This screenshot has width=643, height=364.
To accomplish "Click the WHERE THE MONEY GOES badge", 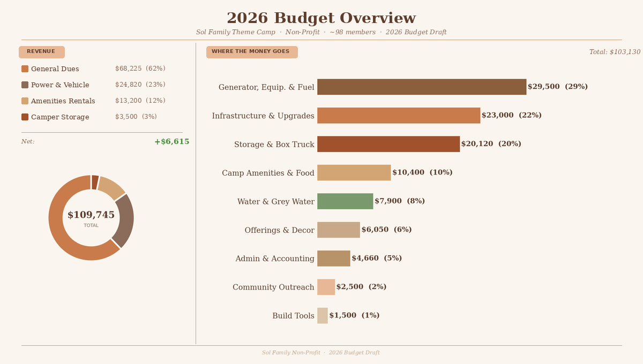I will point(252,52).
